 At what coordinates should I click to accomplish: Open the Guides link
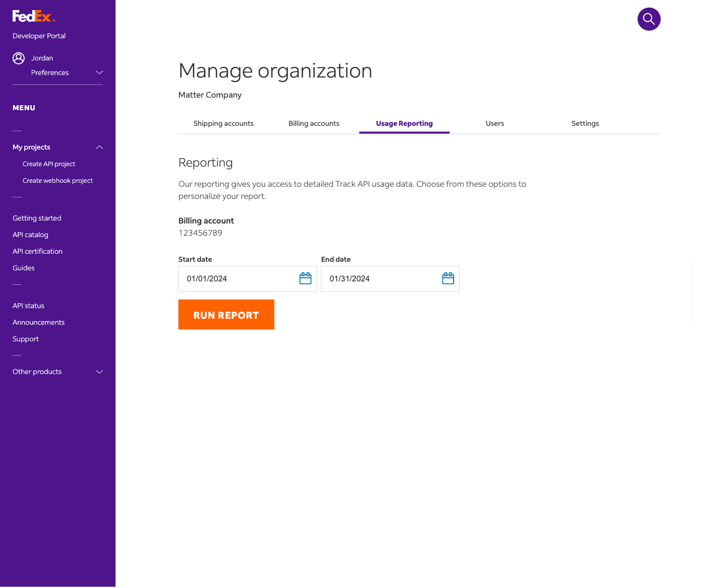tap(24, 268)
